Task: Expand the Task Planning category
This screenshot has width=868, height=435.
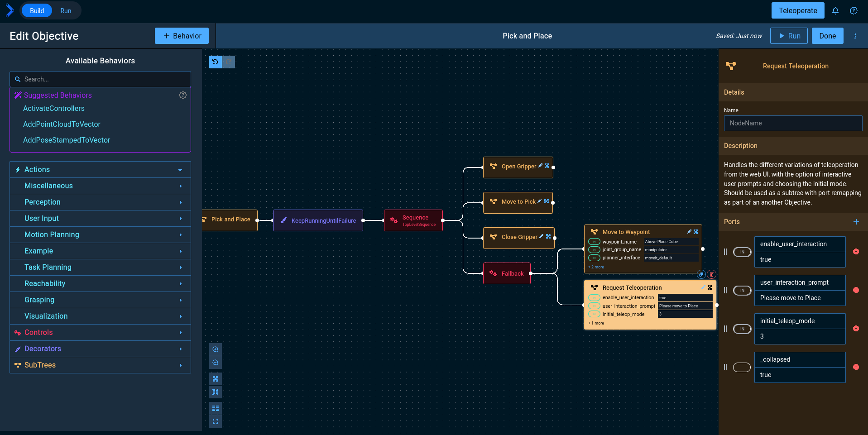Action: tap(100, 268)
